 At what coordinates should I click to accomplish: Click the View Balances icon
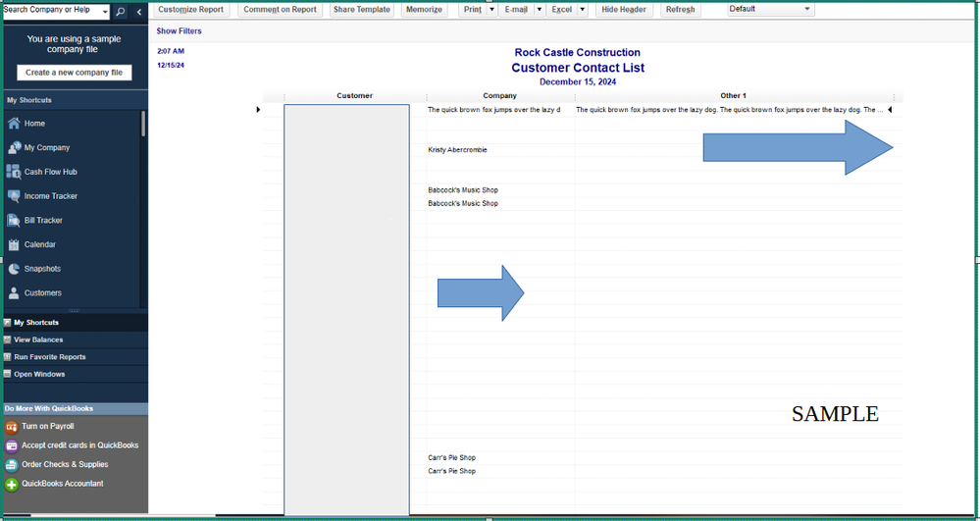coord(8,339)
